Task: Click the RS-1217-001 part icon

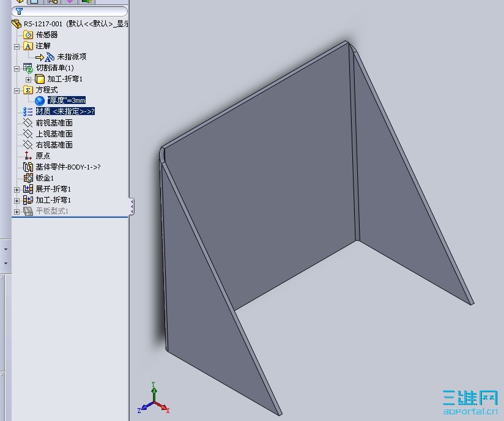Action: [17, 24]
